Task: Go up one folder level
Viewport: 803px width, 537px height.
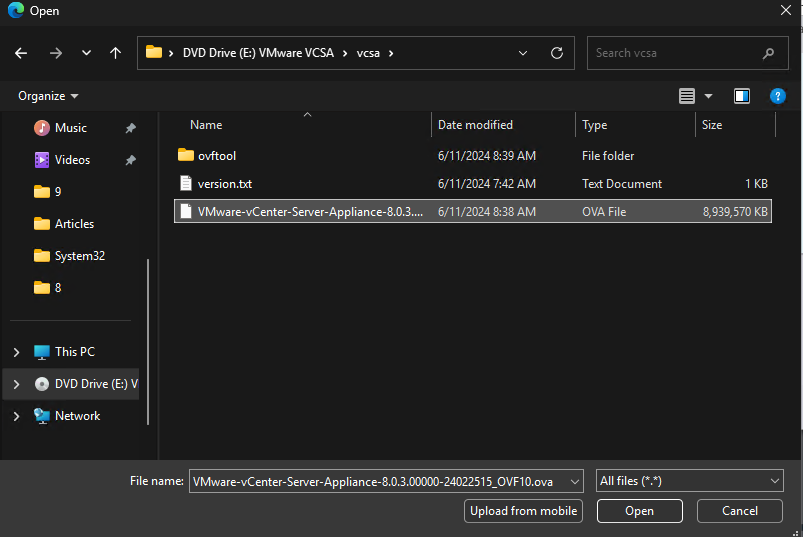Action: [x=115, y=53]
